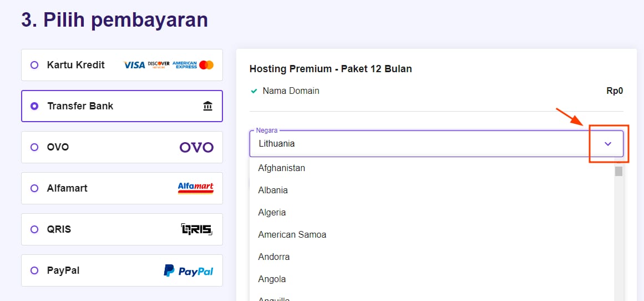Viewport: 644px width, 301px height.
Task: Pick Albania from the country list
Action: pyautogui.click(x=273, y=190)
